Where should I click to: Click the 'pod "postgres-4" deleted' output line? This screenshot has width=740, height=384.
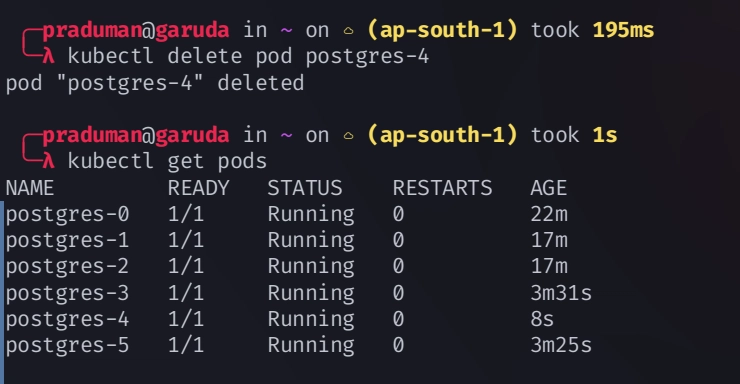pos(155,83)
